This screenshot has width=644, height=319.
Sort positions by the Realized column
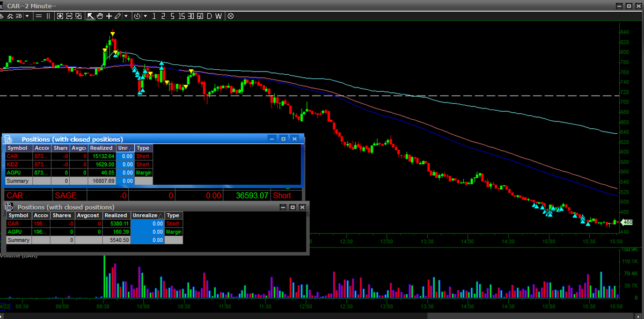click(101, 148)
